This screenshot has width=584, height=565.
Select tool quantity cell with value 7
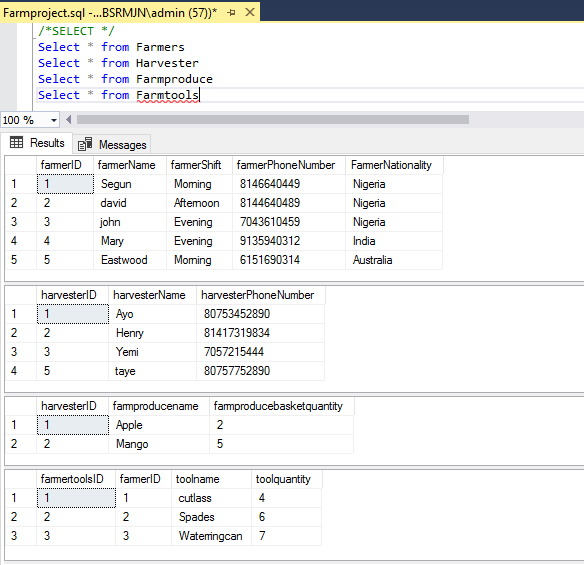(x=287, y=536)
